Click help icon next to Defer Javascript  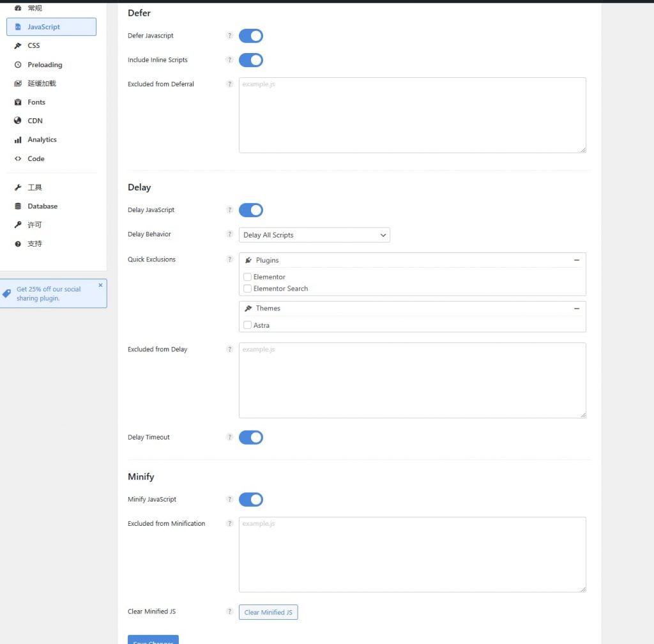pos(229,35)
